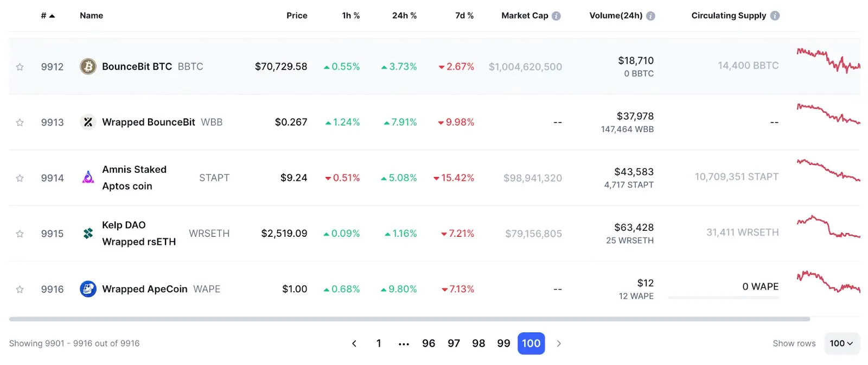Screen dimensions: 868x365
Task: Click the BounceBit BTC coin logo
Action: point(88,66)
